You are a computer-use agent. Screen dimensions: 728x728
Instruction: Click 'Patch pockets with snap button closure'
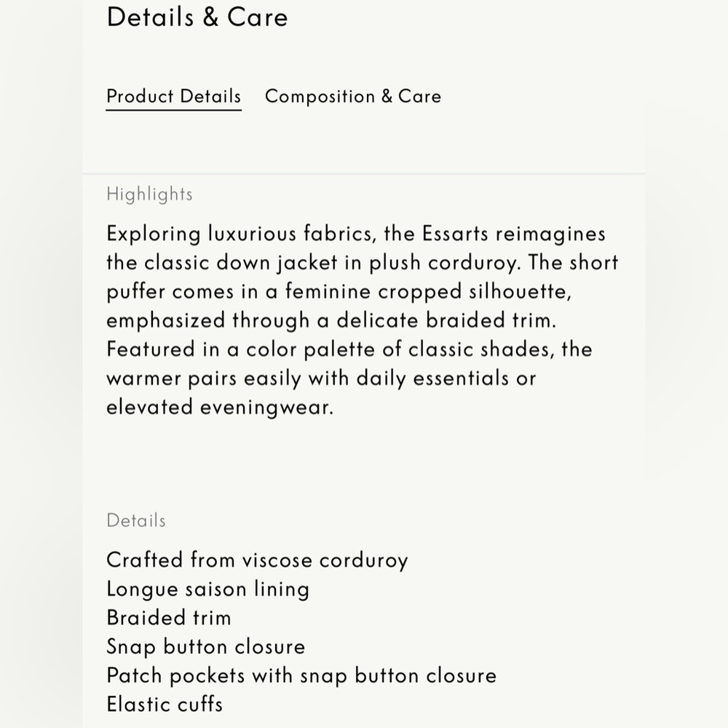302,676
